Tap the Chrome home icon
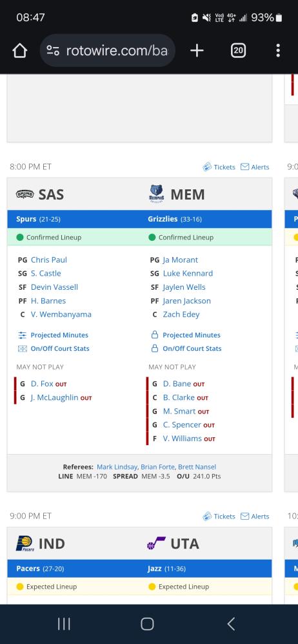The height and width of the screenshot is (644, 298). 20,51
